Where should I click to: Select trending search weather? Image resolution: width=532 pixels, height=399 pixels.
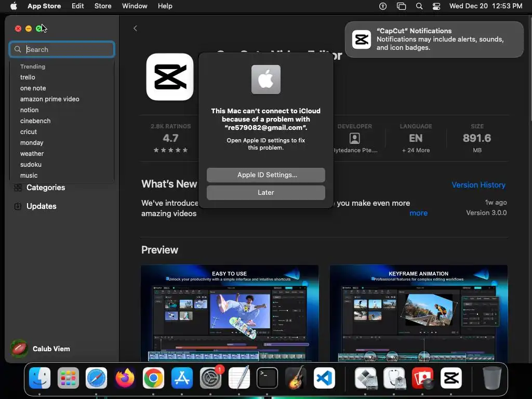point(32,153)
